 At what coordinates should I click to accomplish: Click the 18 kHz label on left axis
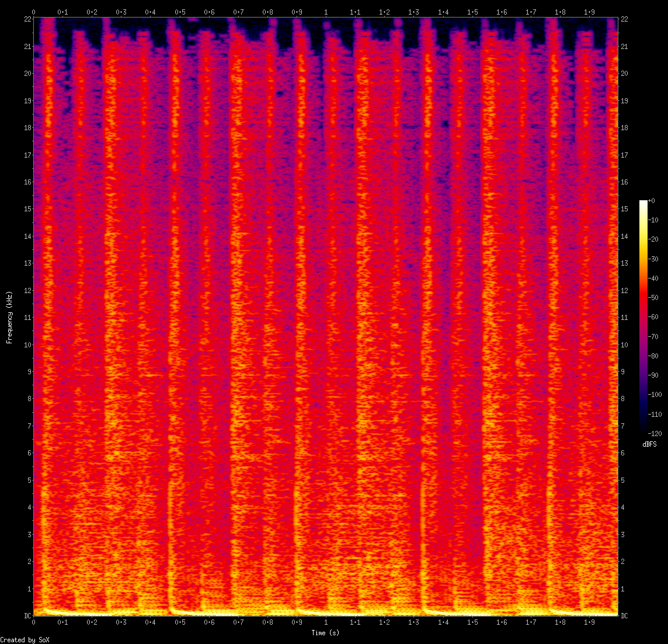coord(28,128)
